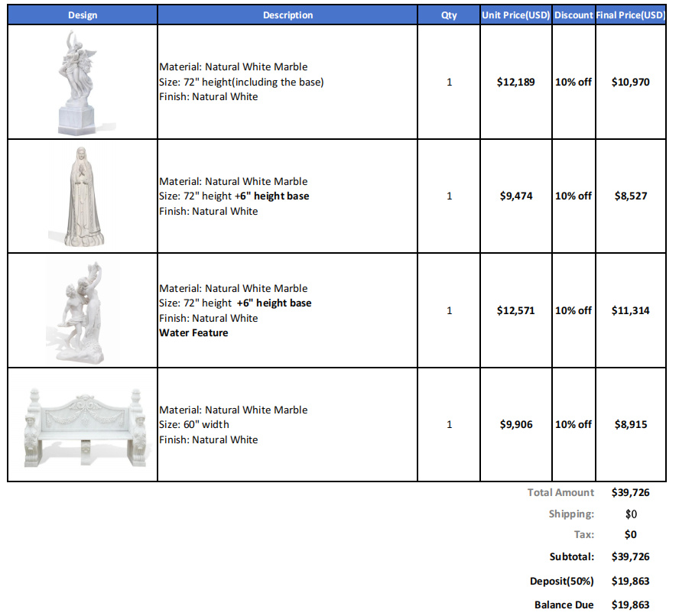Select the Virgin Mary statue image

[82, 195]
